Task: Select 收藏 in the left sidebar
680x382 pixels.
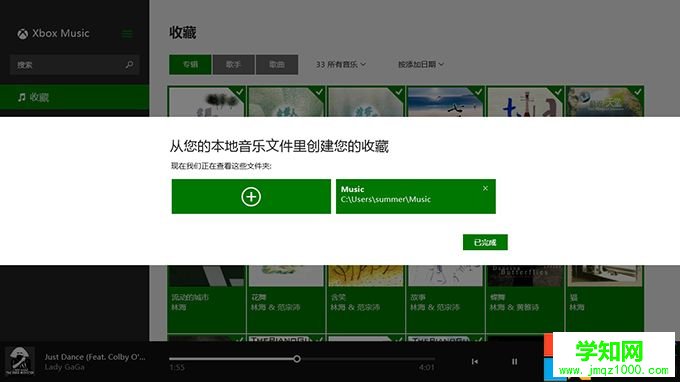Action: (75, 97)
